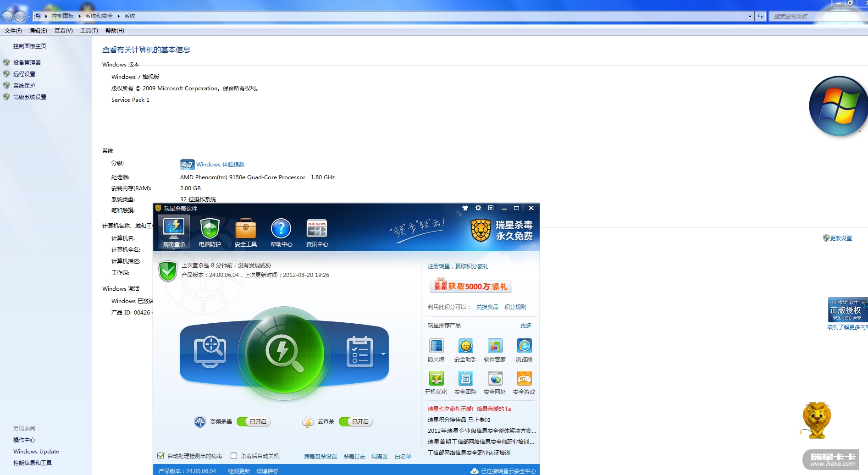Open 高级系统设置 in sidebar
868x475 pixels.
tap(30, 97)
